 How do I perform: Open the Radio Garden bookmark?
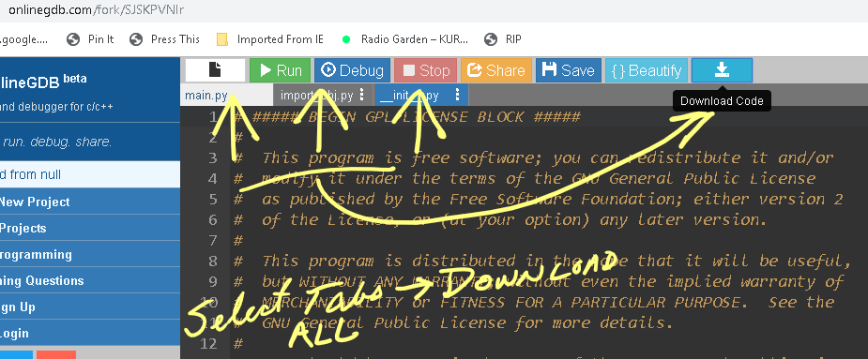tap(405, 39)
